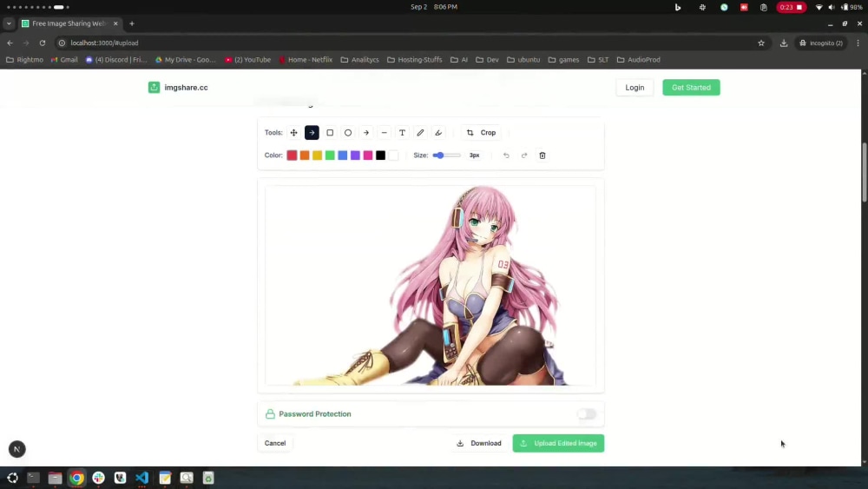Close the Free Image Sharing tab
This screenshot has height=489, width=868.
coord(115,23)
